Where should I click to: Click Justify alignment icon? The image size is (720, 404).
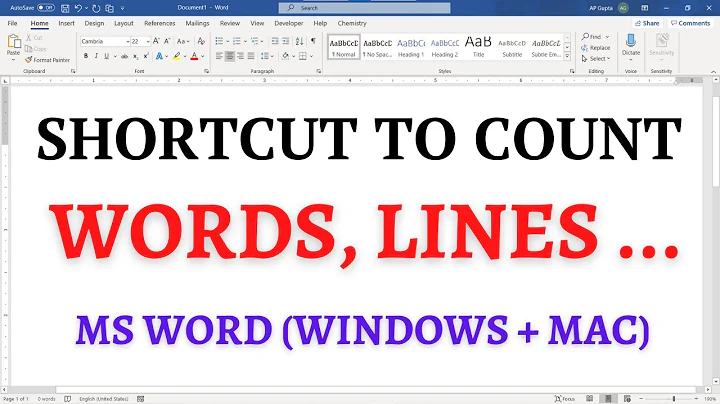coord(251,56)
